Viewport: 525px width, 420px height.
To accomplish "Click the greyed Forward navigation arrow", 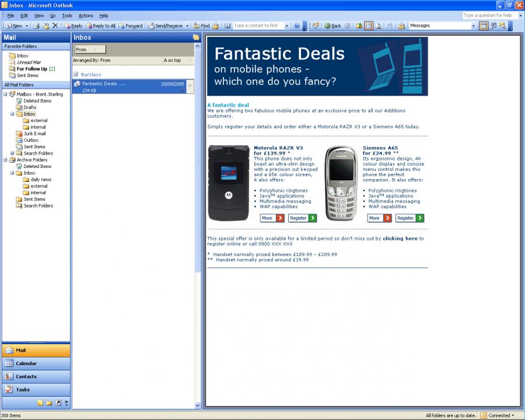I will pyautogui.click(x=347, y=26).
